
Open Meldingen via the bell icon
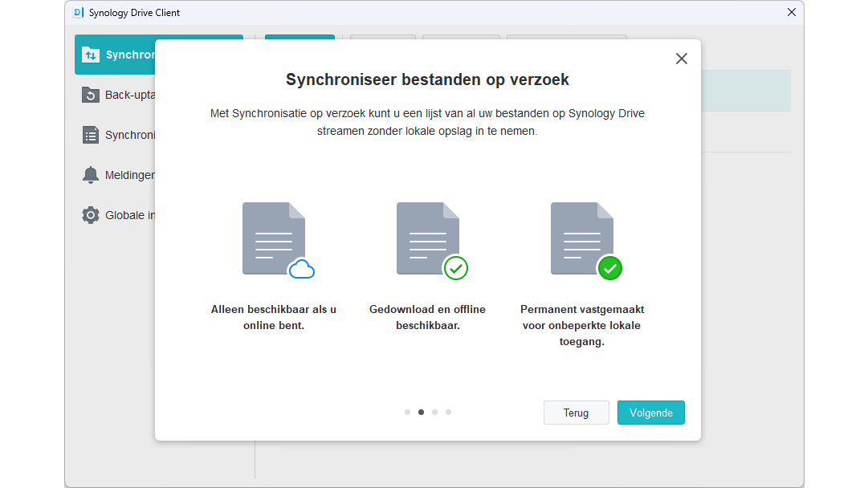(90, 174)
